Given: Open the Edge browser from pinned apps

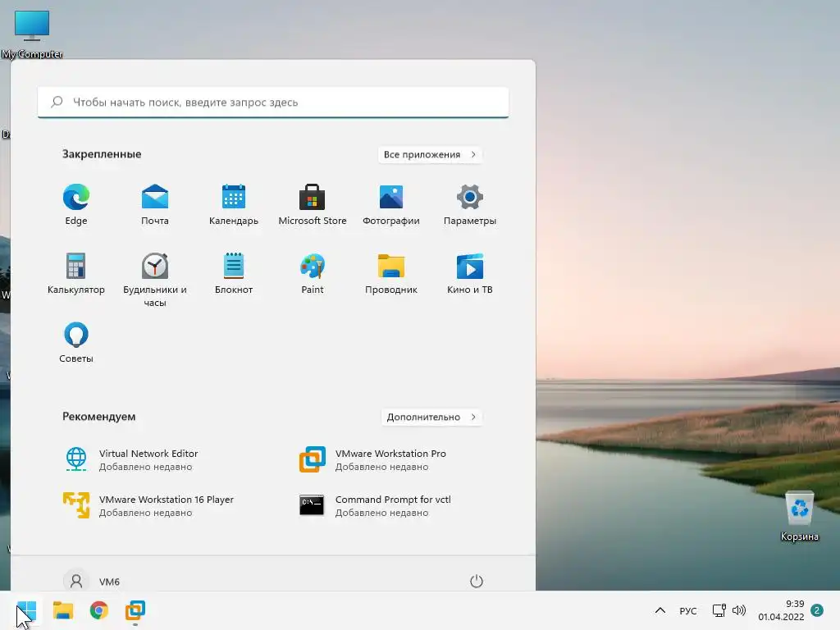Looking at the screenshot, I should pos(76,204).
